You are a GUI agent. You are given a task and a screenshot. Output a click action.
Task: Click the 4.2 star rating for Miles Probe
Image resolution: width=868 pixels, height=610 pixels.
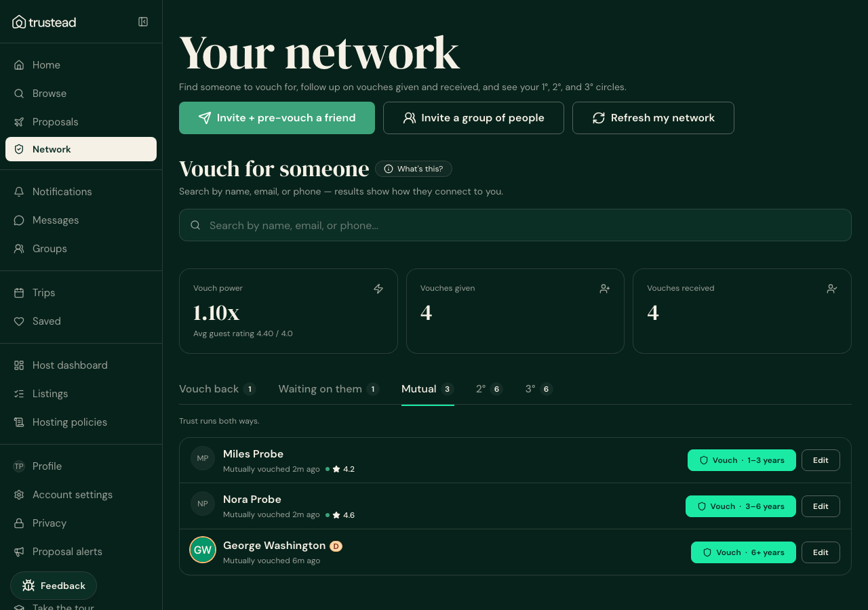click(343, 469)
